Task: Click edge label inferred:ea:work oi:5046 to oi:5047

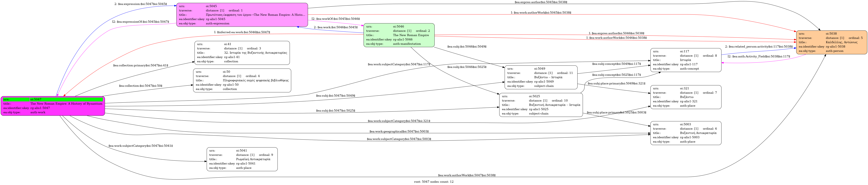Action: (242, 32)
